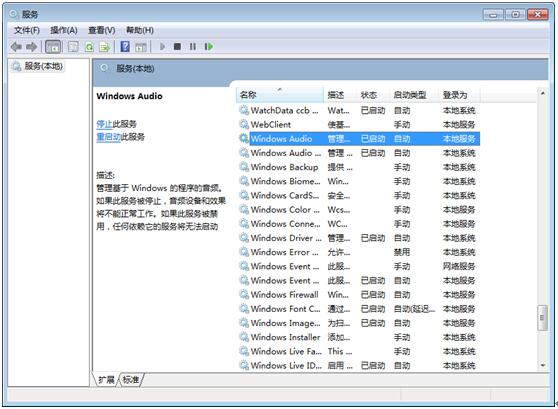Select the highlighted Windows Audio service row
This screenshot has width=558, height=409.
tap(359, 139)
